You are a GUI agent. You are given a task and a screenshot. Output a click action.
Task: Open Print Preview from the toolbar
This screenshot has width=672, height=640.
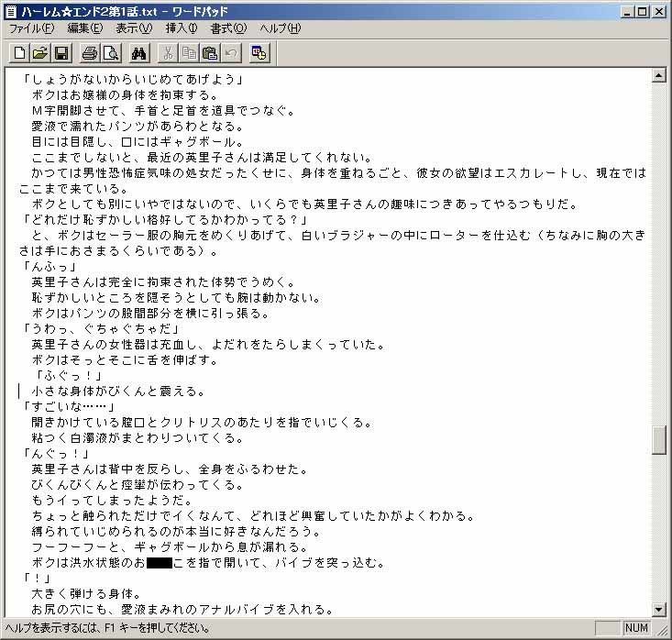(x=111, y=53)
